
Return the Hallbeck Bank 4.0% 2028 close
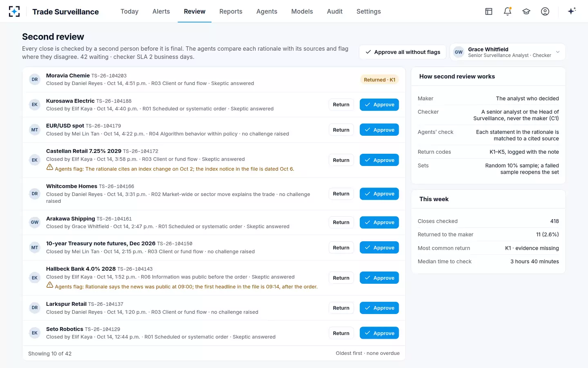coord(341,278)
